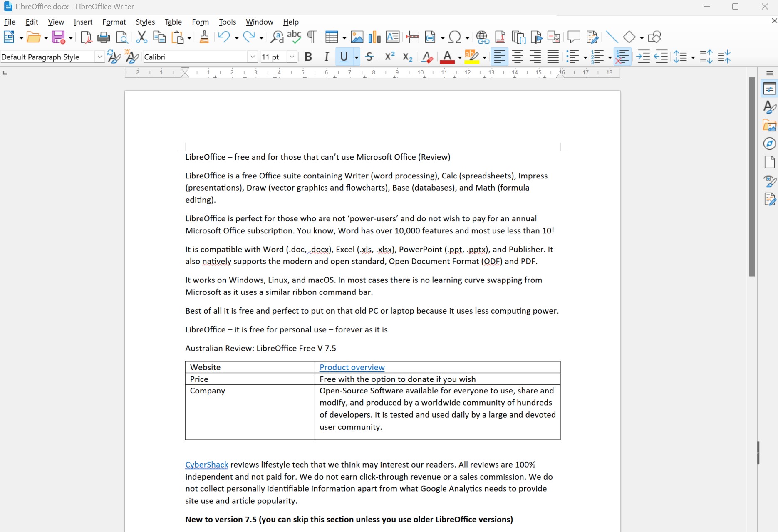The image size is (778, 532).
Task: Open the Tools menu
Action: (227, 22)
